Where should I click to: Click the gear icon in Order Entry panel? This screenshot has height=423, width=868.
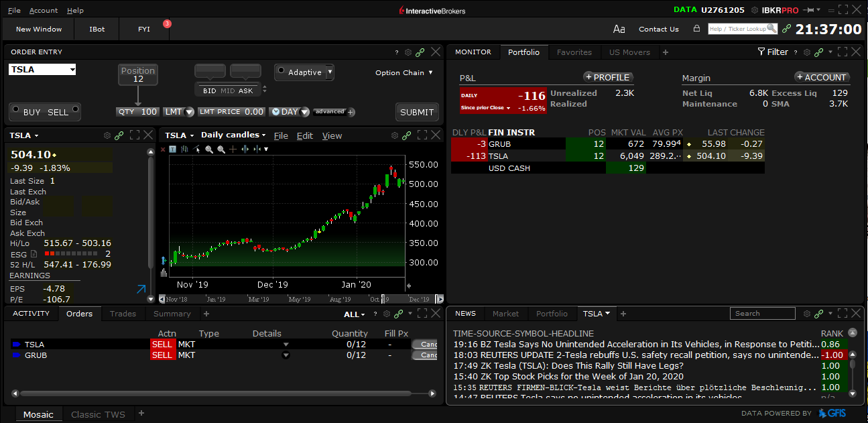[x=408, y=52]
